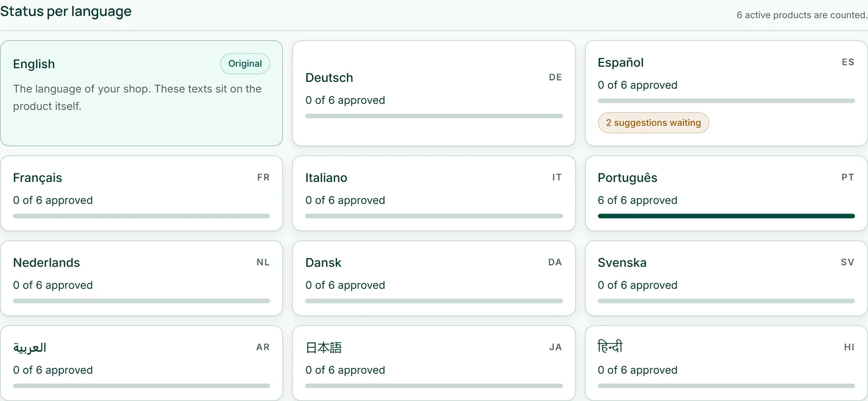The height and width of the screenshot is (401, 868).
Task: Click the full Português progress bar
Action: (726, 216)
